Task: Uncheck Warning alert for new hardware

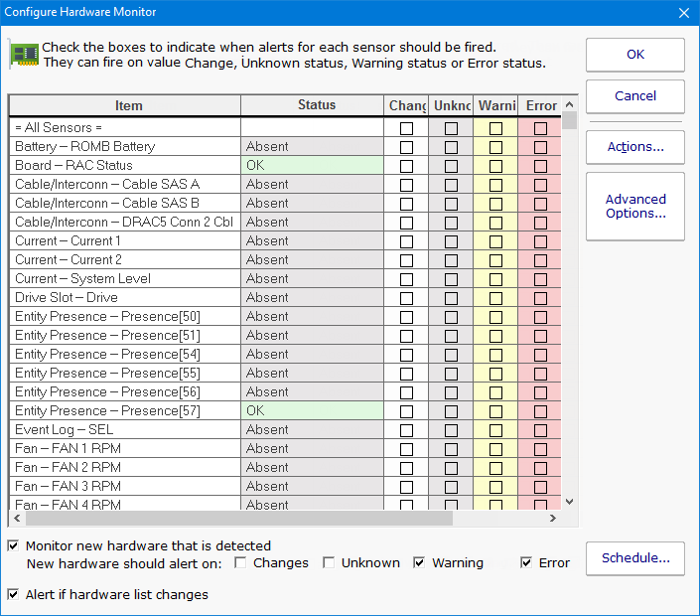Action: [419, 562]
